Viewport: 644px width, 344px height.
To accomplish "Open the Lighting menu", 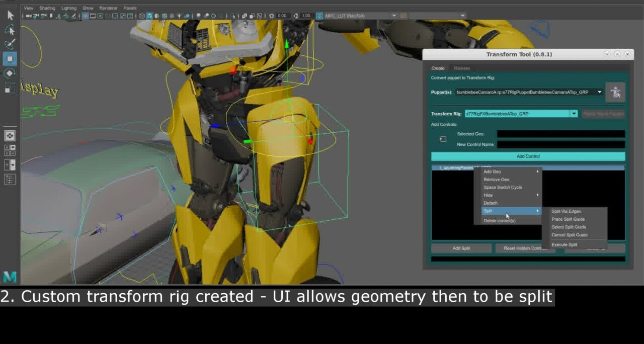I will pos(69,8).
